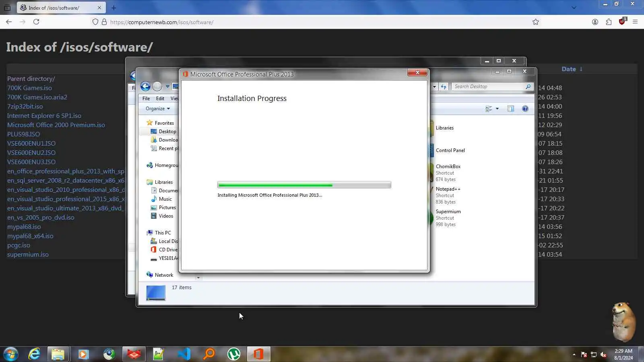Viewport: 644px width, 362px height.
Task: Open the PLUS98.ISO link
Action: pyautogui.click(x=23, y=134)
